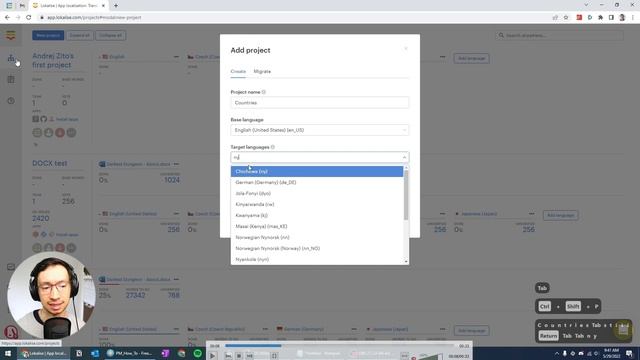The height and width of the screenshot is (360, 640).
Task: Switch to the Migrate tab
Action: pos(262,71)
